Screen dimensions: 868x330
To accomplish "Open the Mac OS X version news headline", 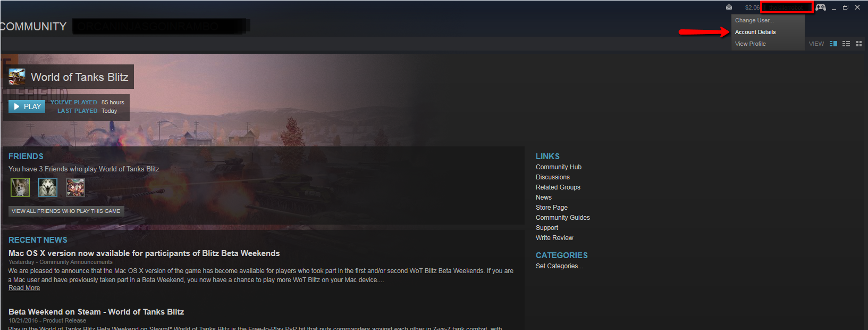I will pos(144,253).
